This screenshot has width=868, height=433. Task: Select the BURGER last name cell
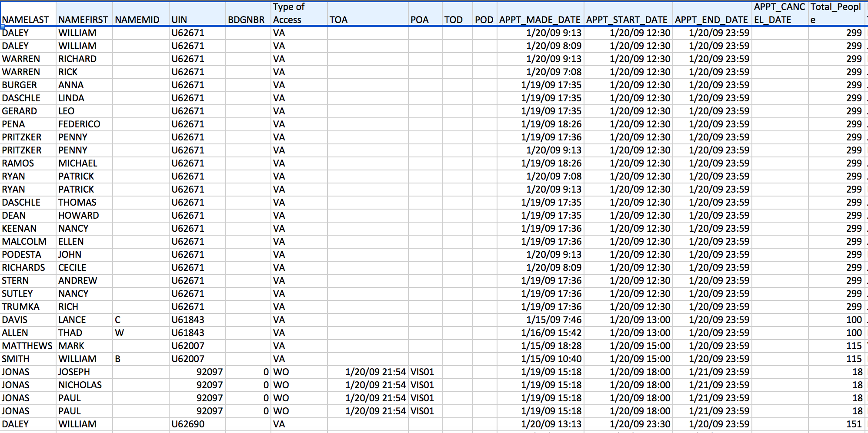click(28, 85)
